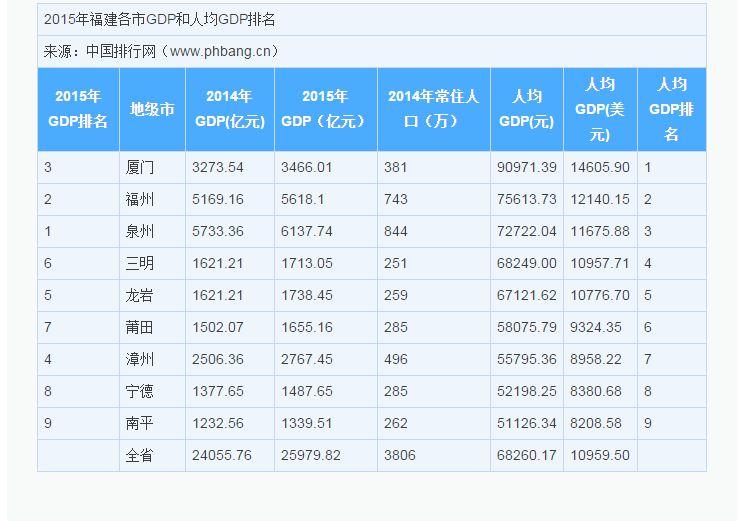This screenshot has height=521, width=740.
Task: Click the value 3273.54 for 厦门
Action: click(218, 167)
